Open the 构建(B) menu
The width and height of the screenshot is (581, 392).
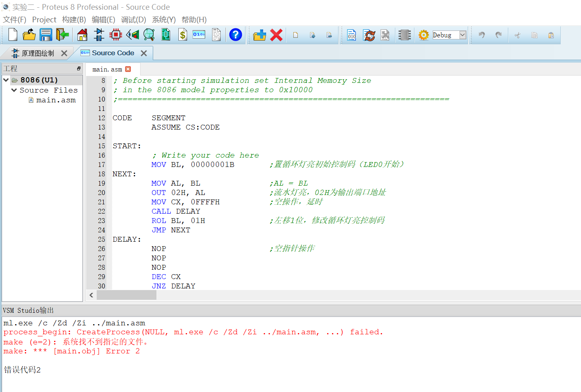74,19
